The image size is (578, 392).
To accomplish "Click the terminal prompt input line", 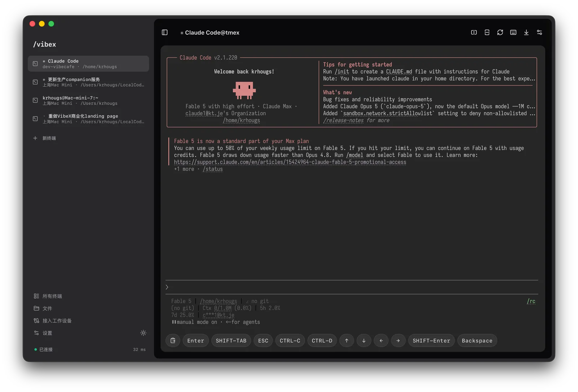I will pos(352,287).
